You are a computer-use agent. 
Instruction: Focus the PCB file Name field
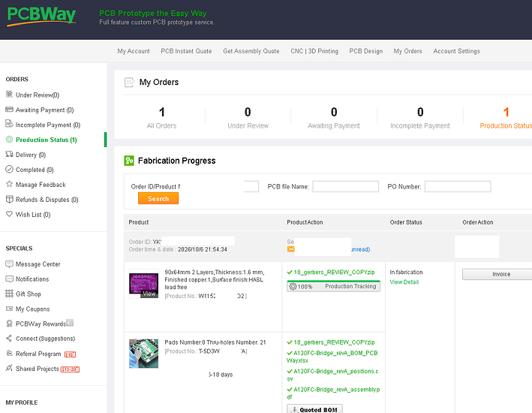pos(345,186)
